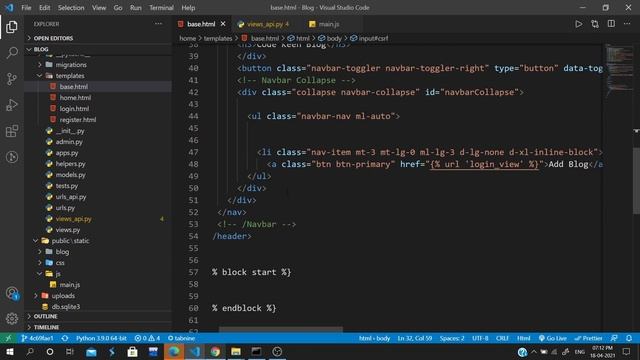
Task: Click the Go Live button
Action: pyautogui.click(x=553, y=338)
